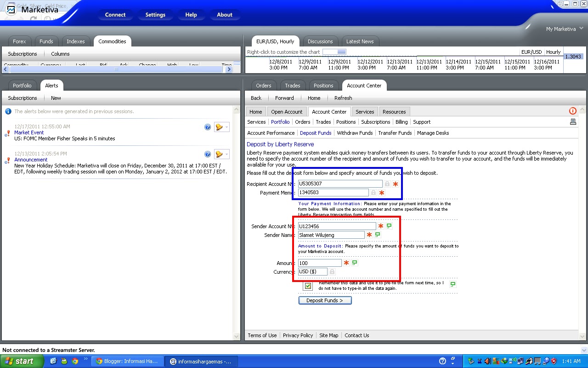The width and height of the screenshot is (588, 368).
Task: Switch to the Indexes tab
Action: pyautogui.click(x=75, y=41)
